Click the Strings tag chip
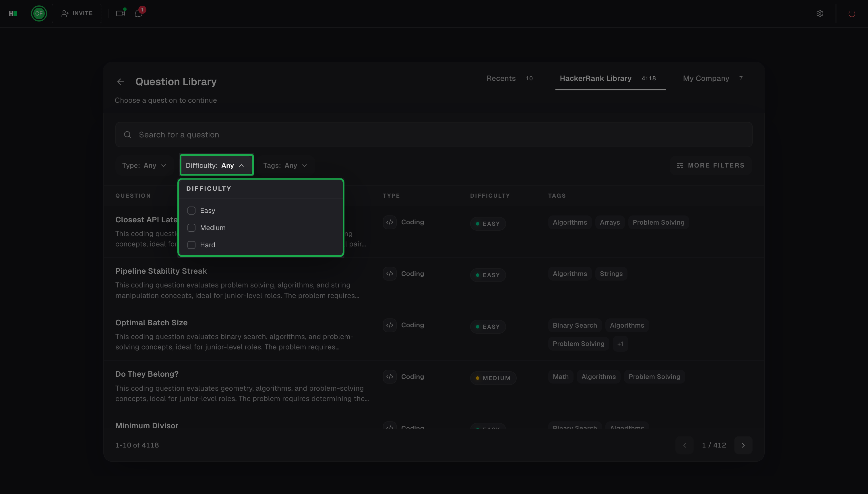The image size is (868, 494). click(611, 274)
